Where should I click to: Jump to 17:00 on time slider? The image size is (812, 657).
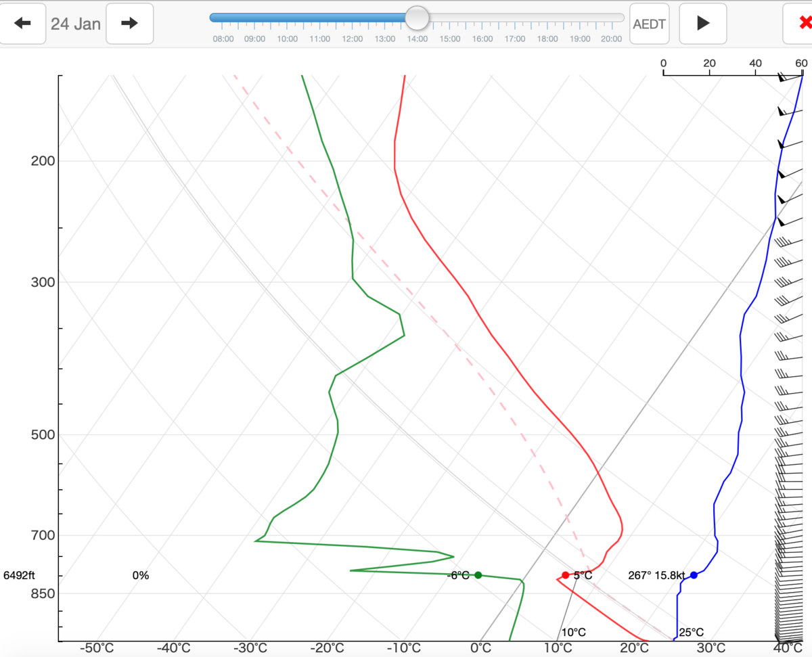515,39
